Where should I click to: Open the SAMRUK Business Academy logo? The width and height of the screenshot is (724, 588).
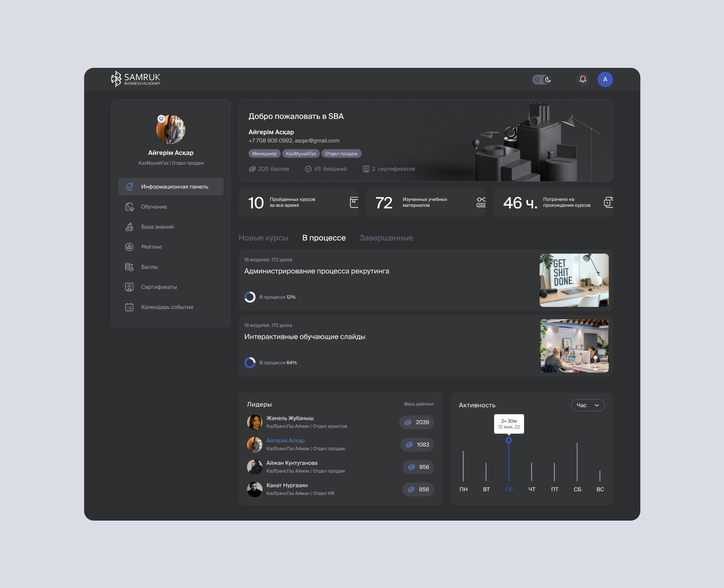pyautogui.click(x=136, y=79)
